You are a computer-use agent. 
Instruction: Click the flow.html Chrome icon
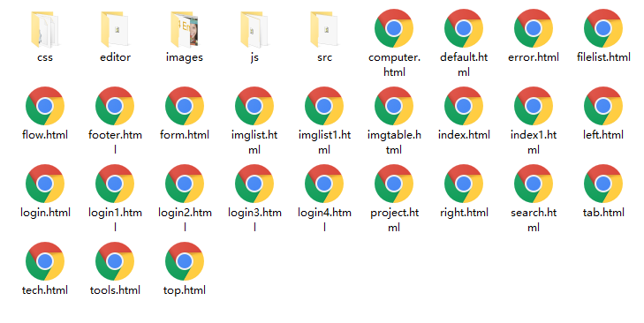pyautogui.click(x=45, y=106)
